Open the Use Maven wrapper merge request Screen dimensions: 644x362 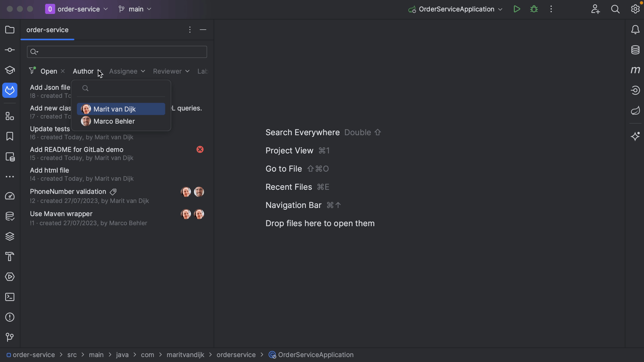pyautogui.click(x=61, y=214)
